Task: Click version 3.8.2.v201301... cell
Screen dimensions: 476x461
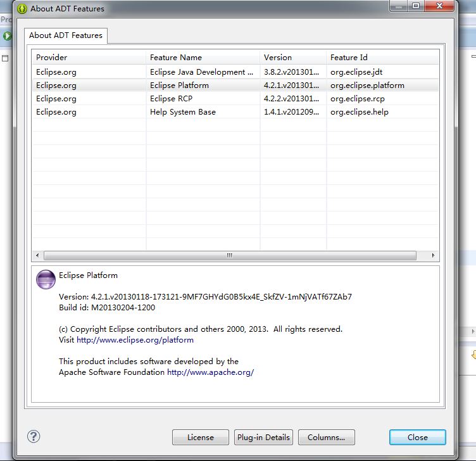Action: (x=291, y=72)
